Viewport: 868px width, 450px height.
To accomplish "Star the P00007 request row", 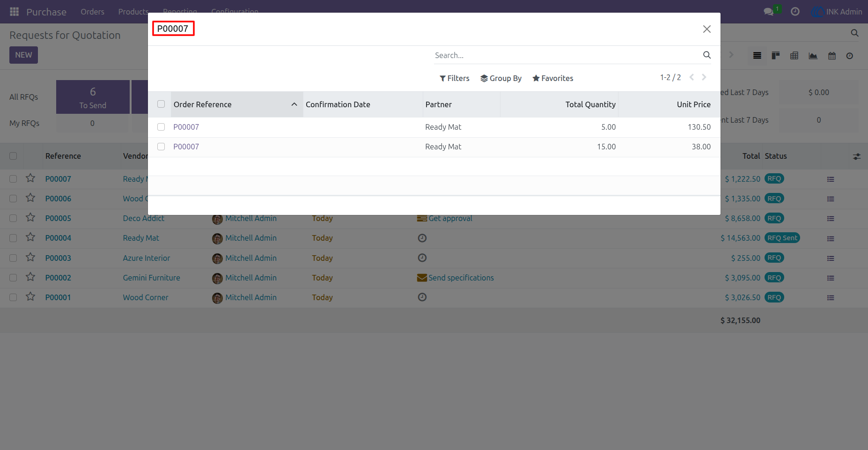I will coord(30,178).
